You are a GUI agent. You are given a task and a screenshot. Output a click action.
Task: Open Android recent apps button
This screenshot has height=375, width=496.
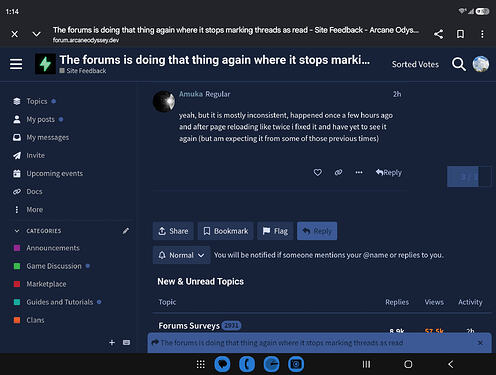(x=366, y=364)
